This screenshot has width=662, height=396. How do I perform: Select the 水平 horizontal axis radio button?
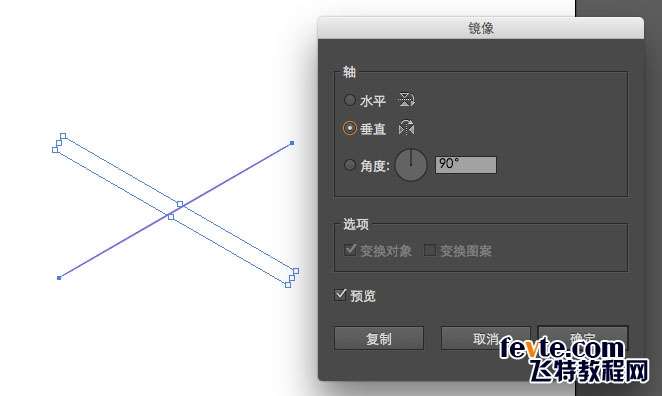pos(350,100)
